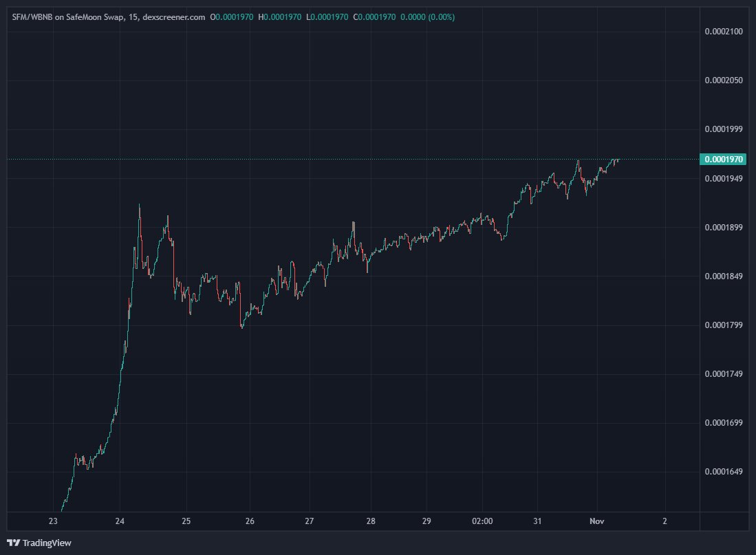Click price axis label 0.0002050
This screenshot has width=756, height=555.
(x=724, y=80)
